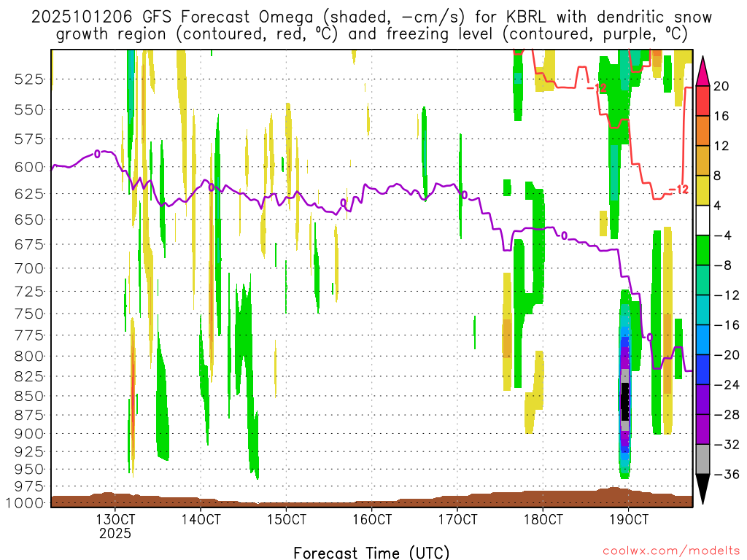Screen dimensions: 747x560
Task: Select the 150CT time axis label
Action: 286,519
